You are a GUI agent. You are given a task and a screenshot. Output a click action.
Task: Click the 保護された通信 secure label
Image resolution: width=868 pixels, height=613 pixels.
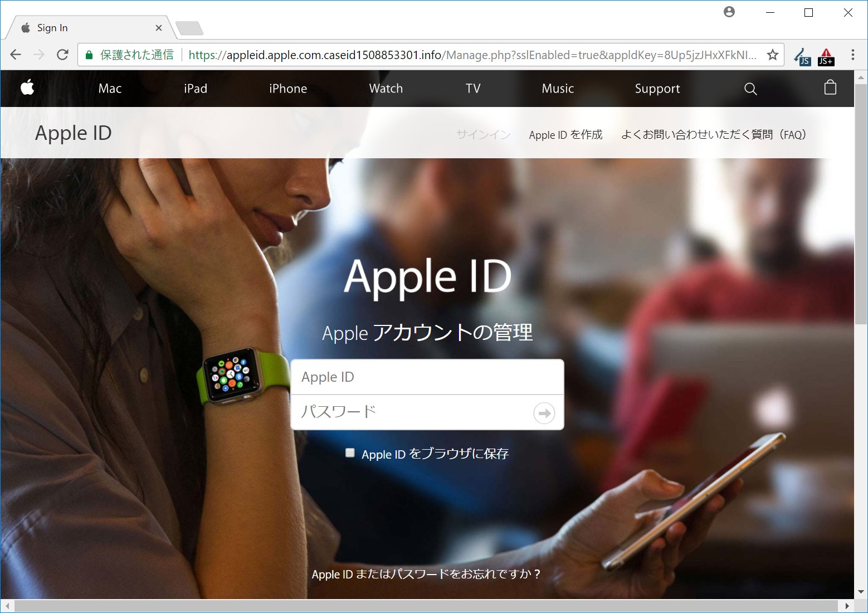coord(136,55)
